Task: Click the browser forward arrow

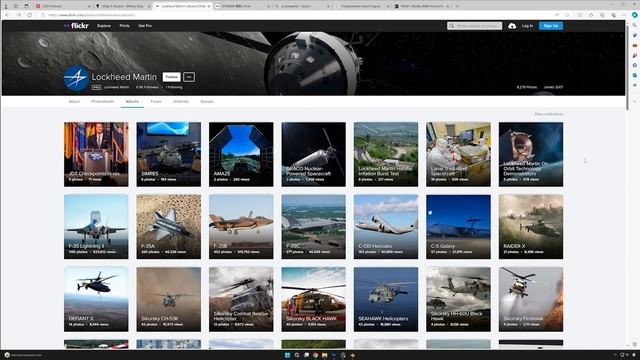Action: [18, 15]
